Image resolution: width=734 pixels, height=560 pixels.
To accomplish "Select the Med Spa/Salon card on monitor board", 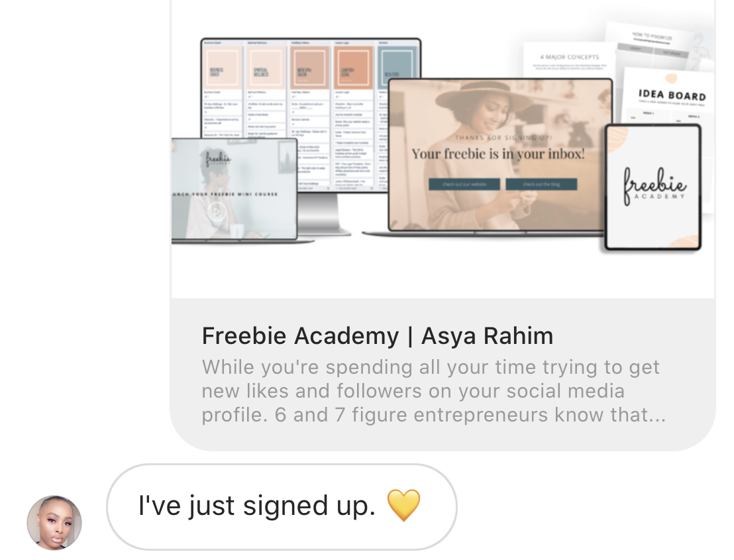I will [309, 68].
